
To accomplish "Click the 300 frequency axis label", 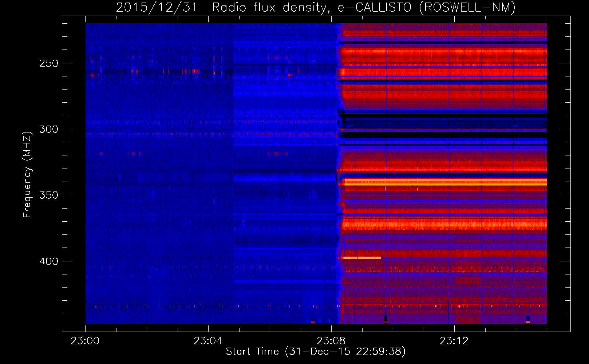I will [49, 129].
